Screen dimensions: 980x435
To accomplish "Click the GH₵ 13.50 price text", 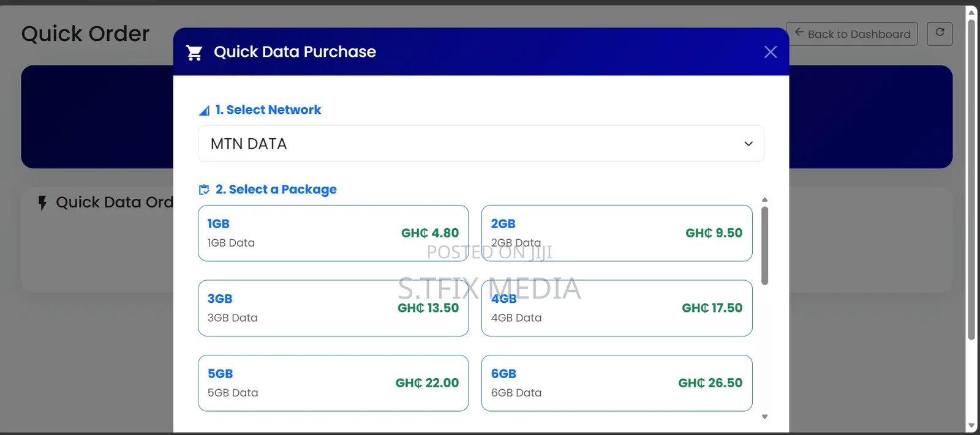I will 428,308.
